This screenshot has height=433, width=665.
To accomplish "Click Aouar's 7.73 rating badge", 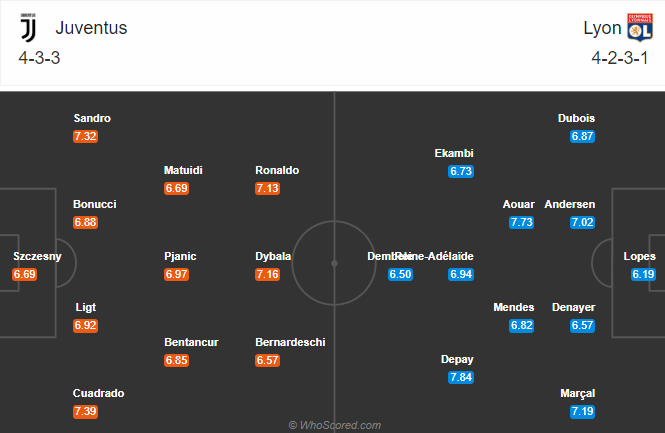I will point(521,222).
